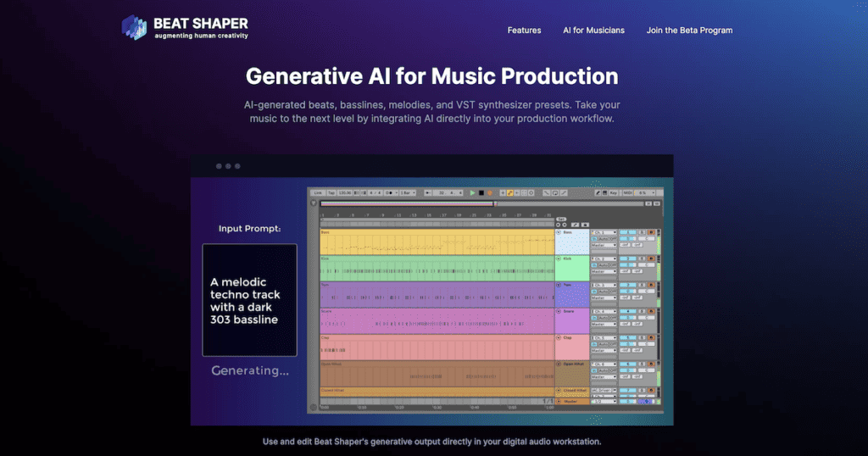Click the Generative AI for Music Production heading
This screenshot has height=456, width=868.
pos(431,76)
